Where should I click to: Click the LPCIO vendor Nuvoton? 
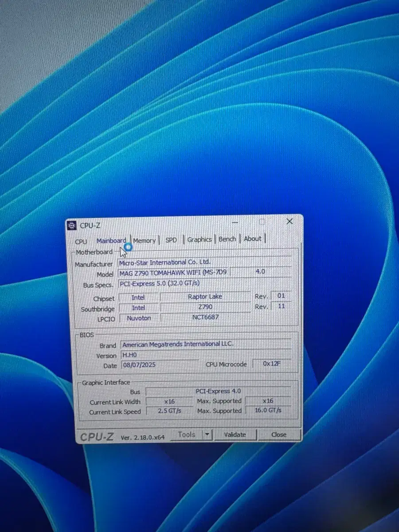click(x=139, y=318)
